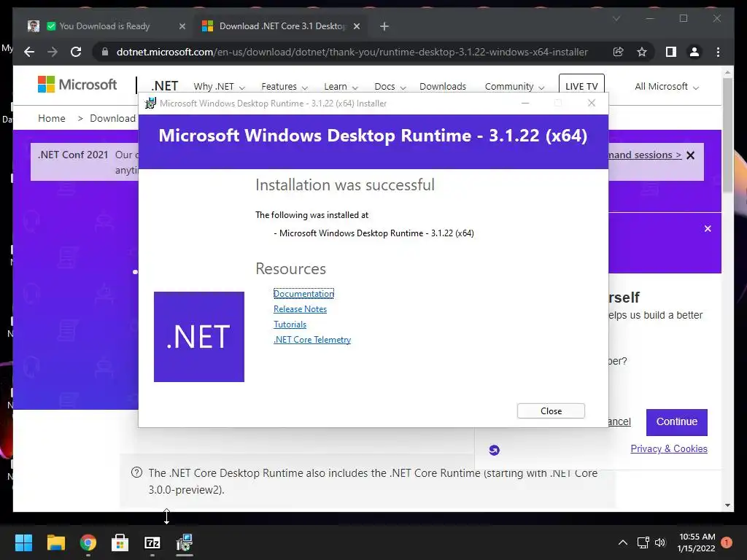Open Chrome side panel icon
The width and height of the screenshot is (747, 560).
pyautogui.click(x=671, y=52)
